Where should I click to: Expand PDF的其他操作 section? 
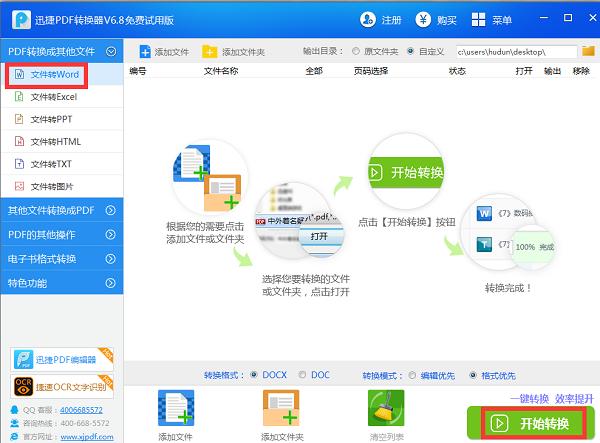(61, 234)
